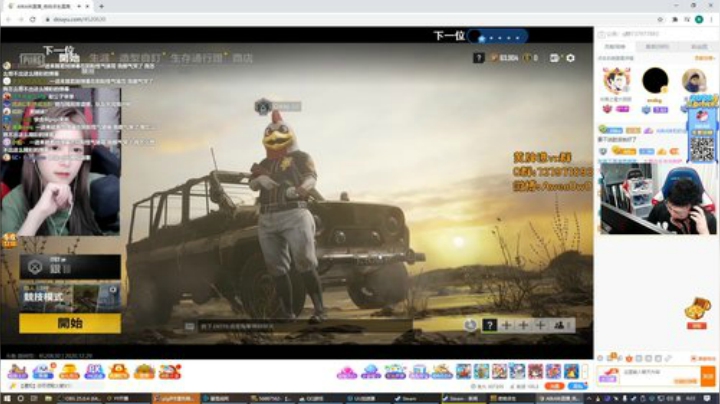Select the middle tab in right chat panel
The height and width of the screenshot is (404, 720).
pos(657,47)
